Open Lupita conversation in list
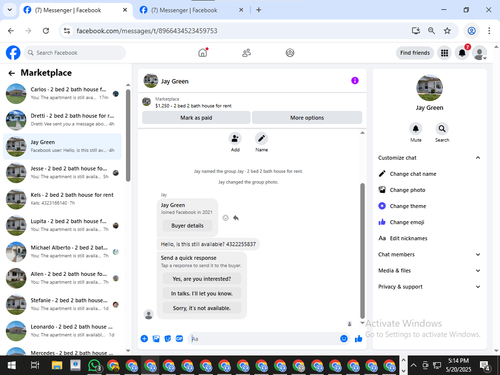The width and height of the screenshot is (500, 375). (62, 225)
